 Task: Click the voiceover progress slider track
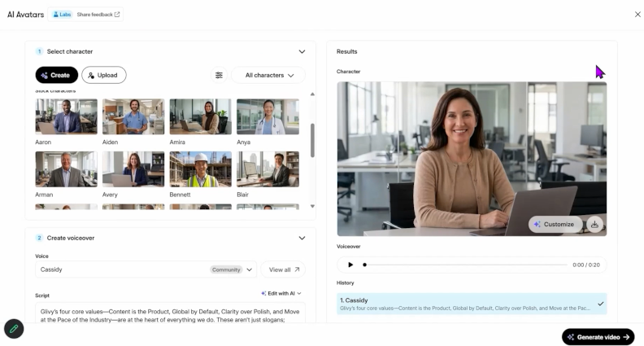coord(465,265)
